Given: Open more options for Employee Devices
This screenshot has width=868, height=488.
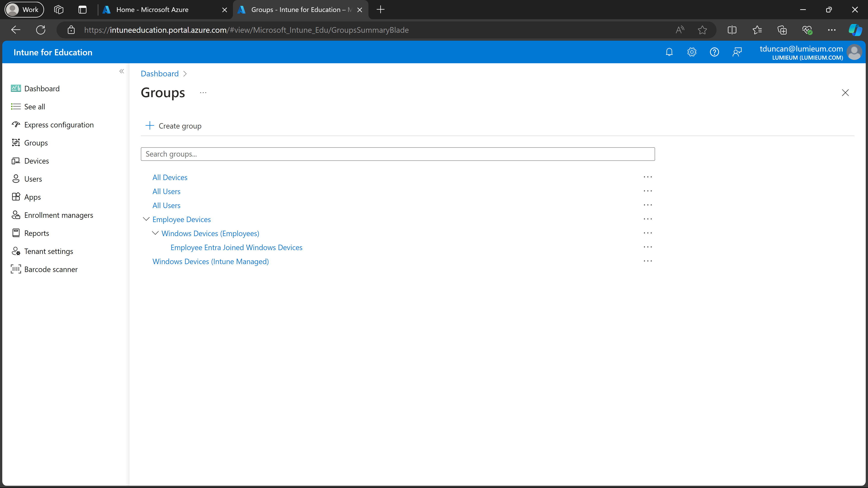Looking at the screenshot, I should point(648,219).
